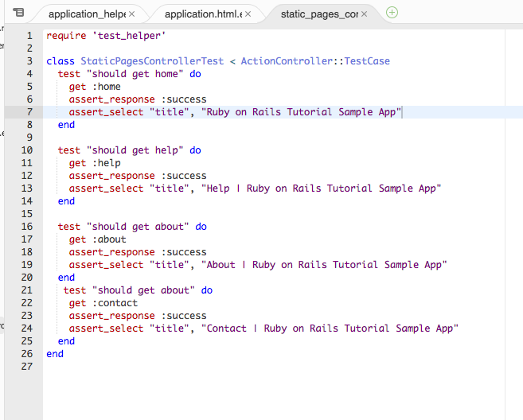
Task: Click the 'get :about' line
Action: [97, 239]
